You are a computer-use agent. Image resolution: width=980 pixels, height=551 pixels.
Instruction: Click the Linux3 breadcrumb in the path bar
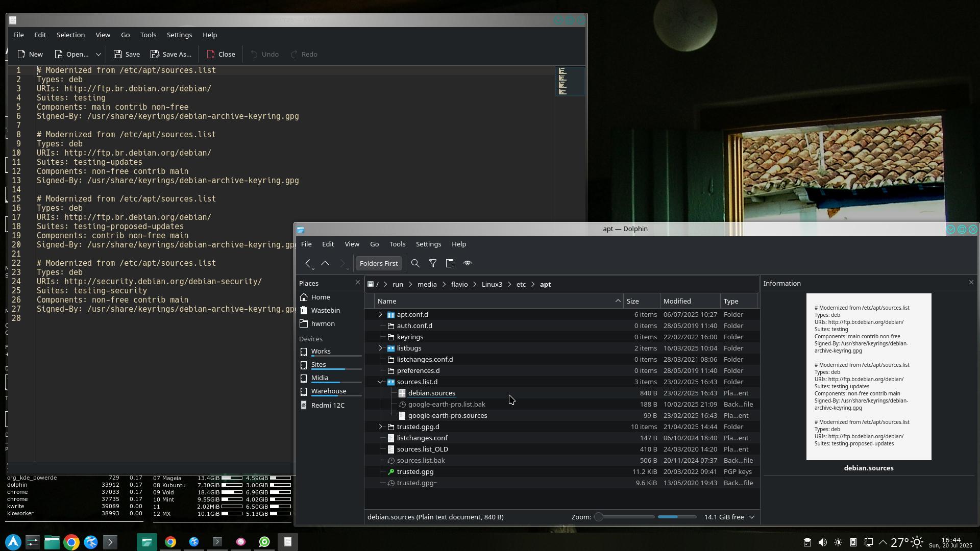coord(492,284)
